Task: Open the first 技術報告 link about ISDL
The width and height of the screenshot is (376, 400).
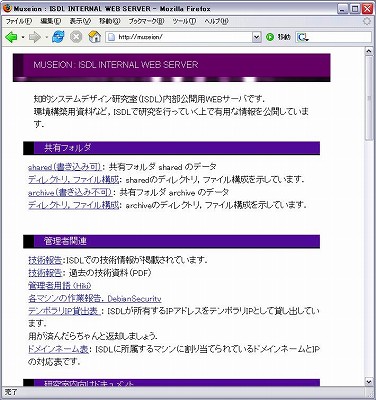Action: pos(45,260)
